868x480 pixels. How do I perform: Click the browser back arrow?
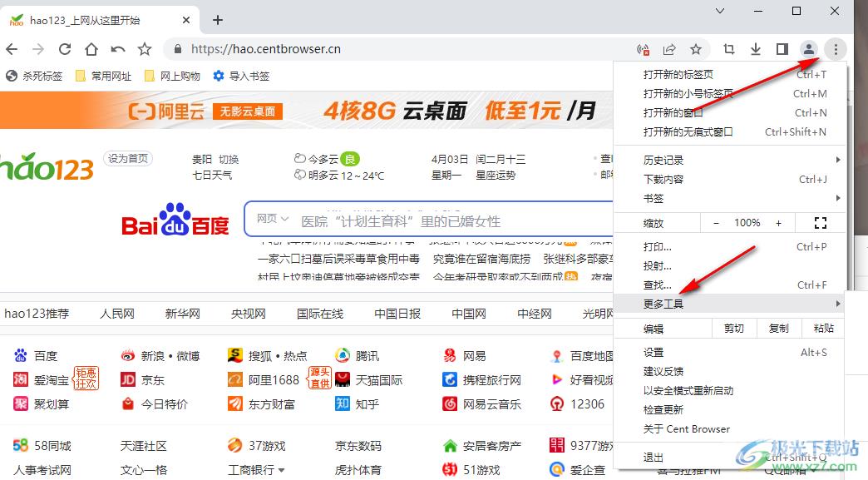click(12, 49)
